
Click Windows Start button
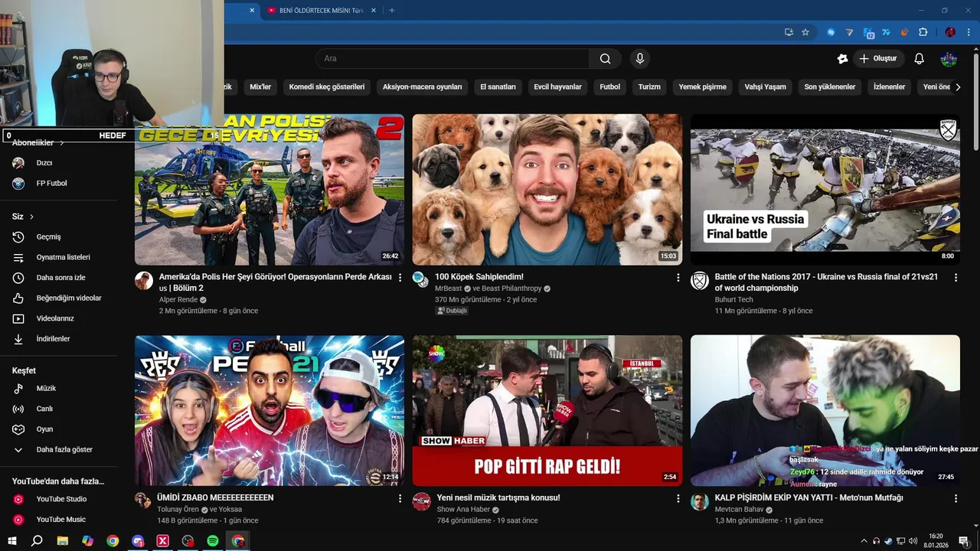point(12,541)
